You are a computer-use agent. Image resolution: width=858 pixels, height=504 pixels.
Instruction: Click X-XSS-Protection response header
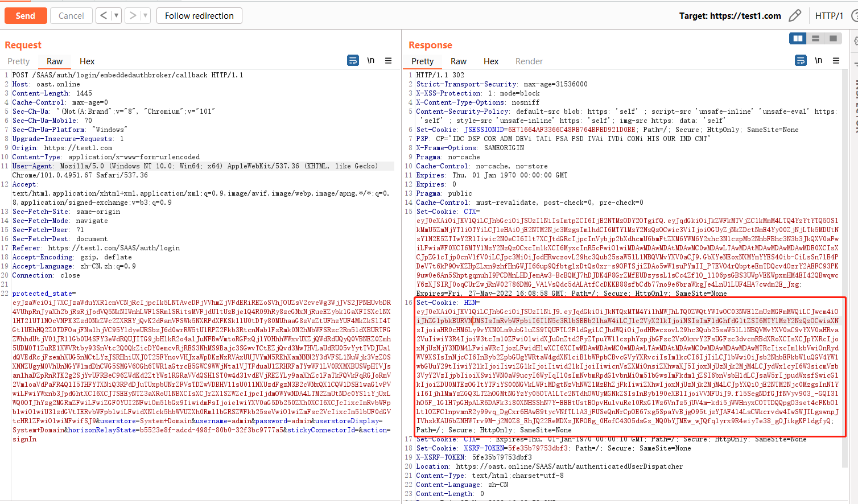[x=478, y=93]
